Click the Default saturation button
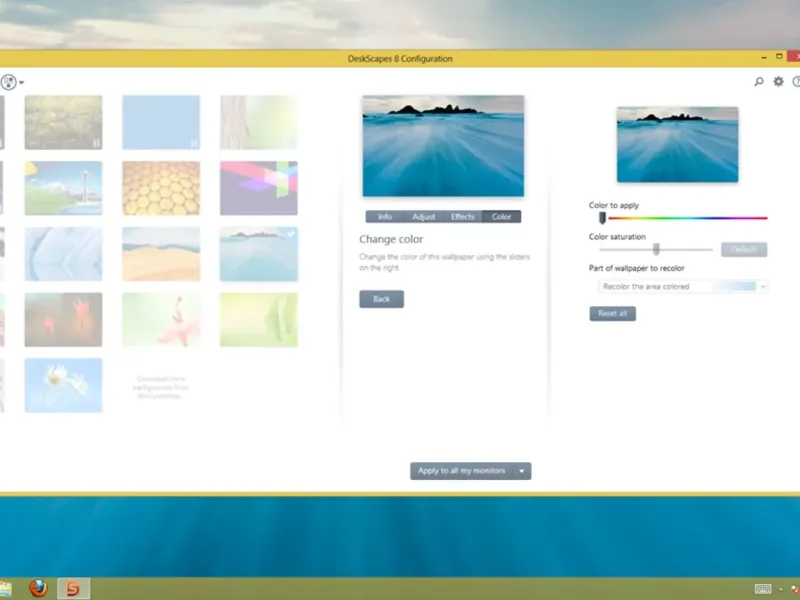The image size is (800, 600). (744, 249)
